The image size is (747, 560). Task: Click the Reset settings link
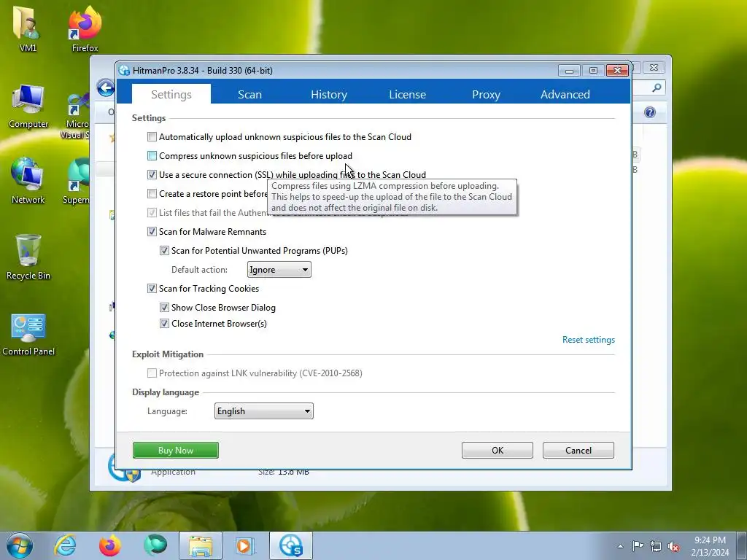[x=589, y=340]
